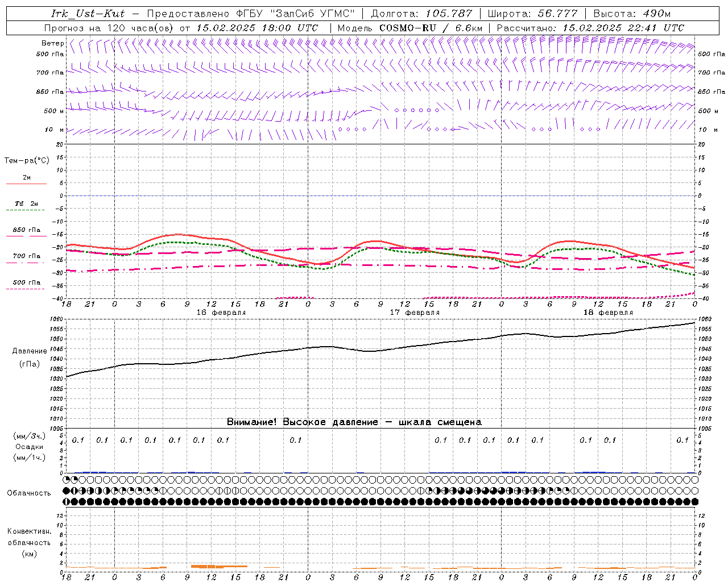Select the Модель COSMO-RU / 6.6км text
This screenshot has width=728, height=582.
(410, 28)
